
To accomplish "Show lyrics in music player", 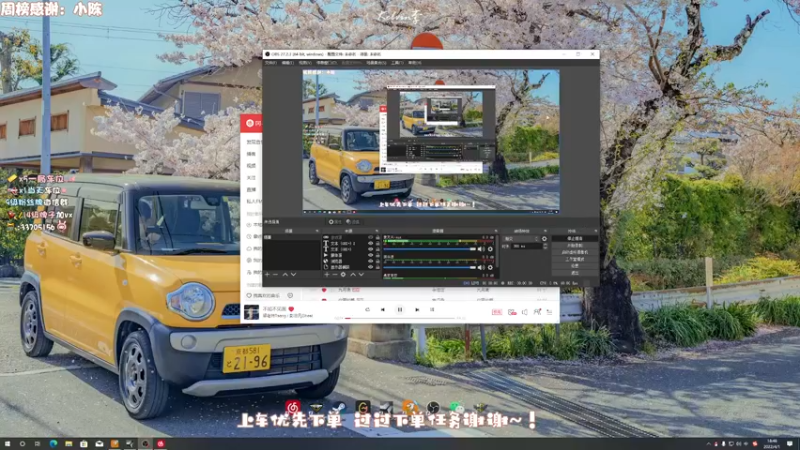I will 432,310.
